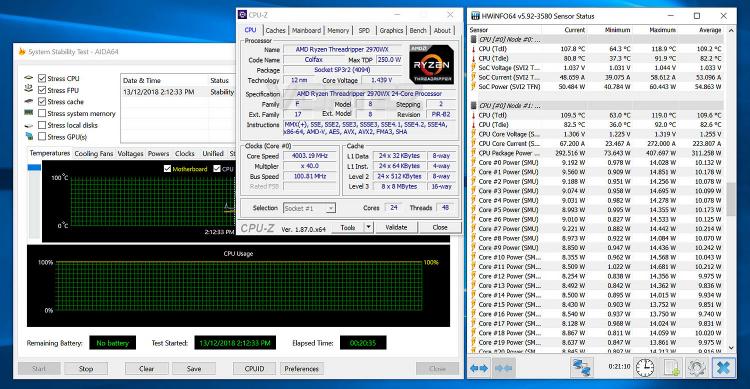Open the Tools dropdown arrow in CPU-Z
Image resolution: width=750 pixels, height=389 pixels.
coord(369,227)
